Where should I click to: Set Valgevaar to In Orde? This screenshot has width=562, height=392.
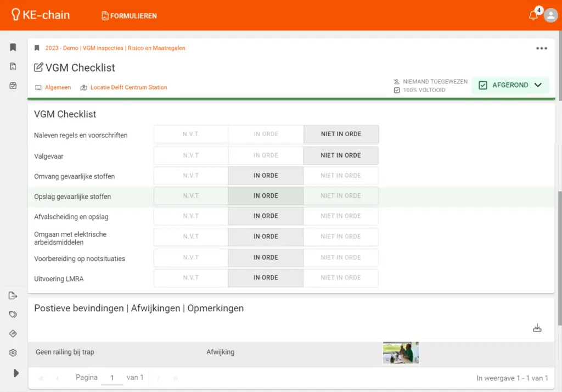266,155
